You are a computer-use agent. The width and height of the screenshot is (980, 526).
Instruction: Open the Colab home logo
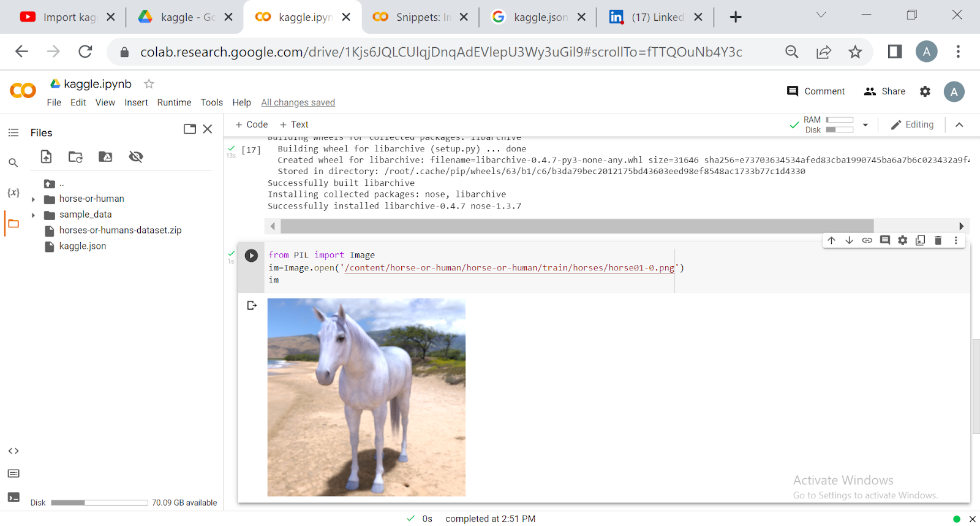(23, 91)
